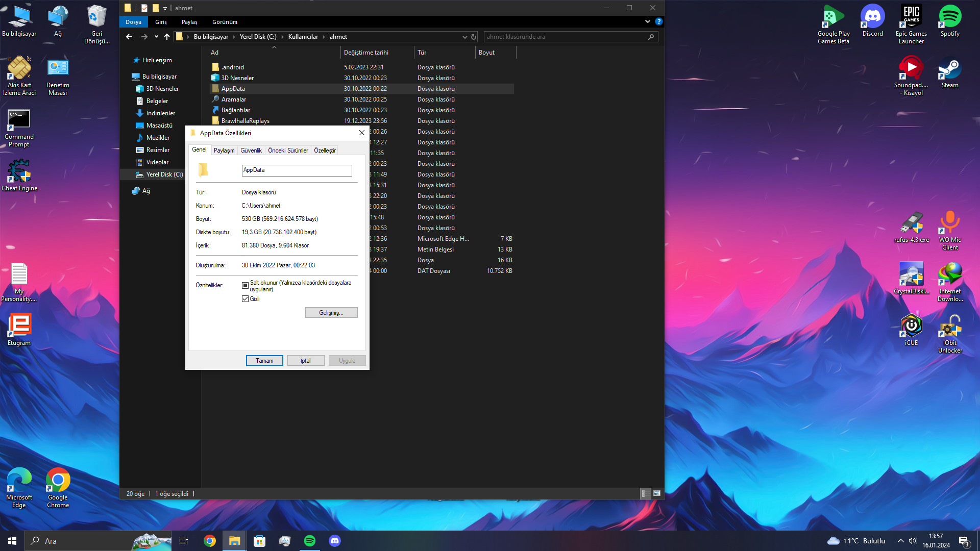
Task: Open Microsoft Edge desktop shortcut
Action: [19, 488]
